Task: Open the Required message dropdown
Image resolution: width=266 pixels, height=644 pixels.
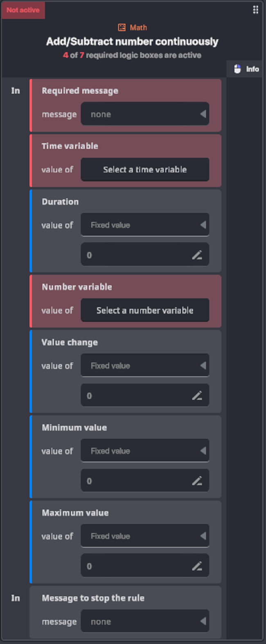Action: click(x=145, y=114)
